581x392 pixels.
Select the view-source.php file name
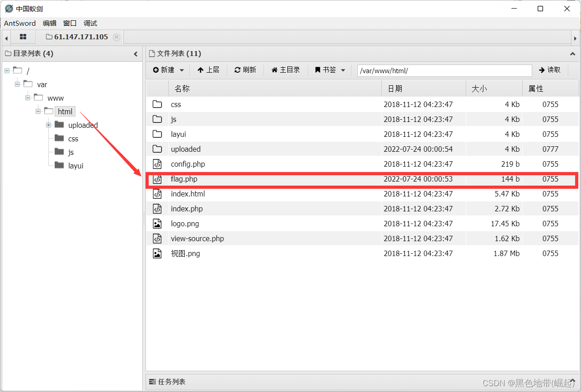pyautogui.click(x=197, y=238)
